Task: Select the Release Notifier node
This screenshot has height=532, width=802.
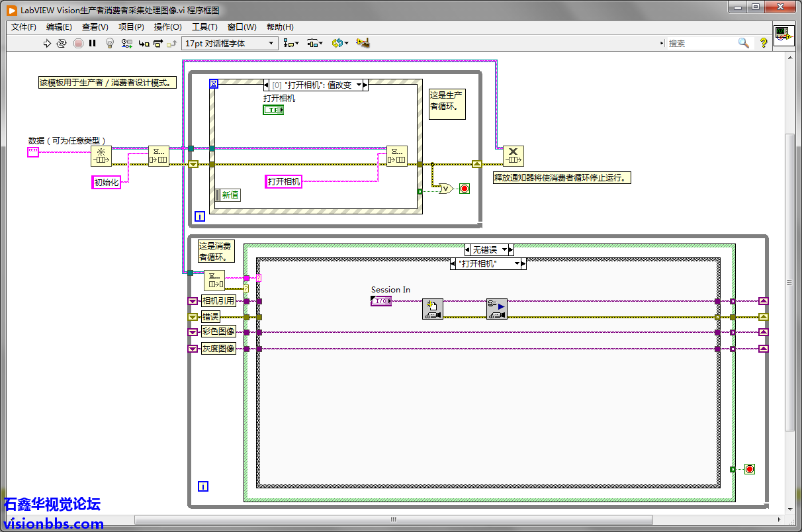Action: [x=513, y=156]
